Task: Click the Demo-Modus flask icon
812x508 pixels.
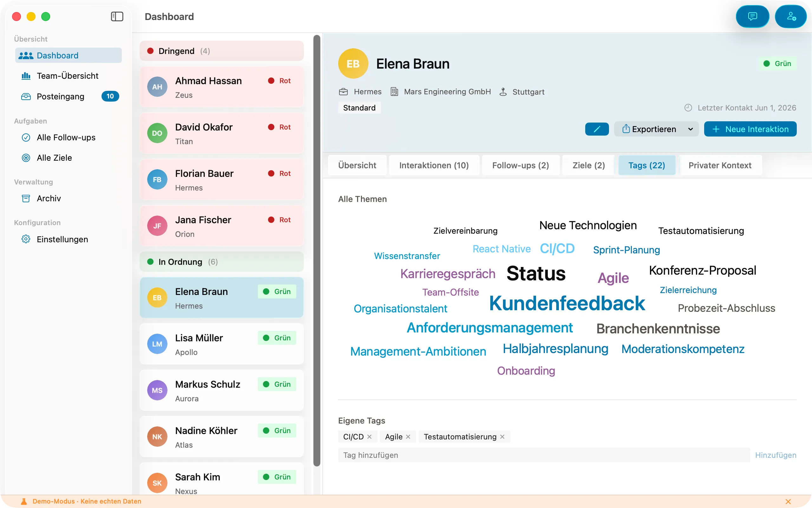Action: coord(24,501)
